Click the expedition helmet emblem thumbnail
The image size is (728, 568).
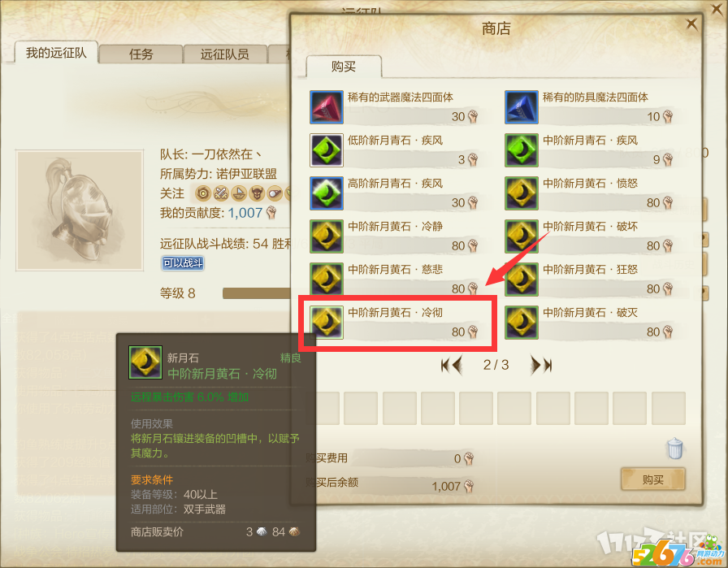tap(80, 210)
